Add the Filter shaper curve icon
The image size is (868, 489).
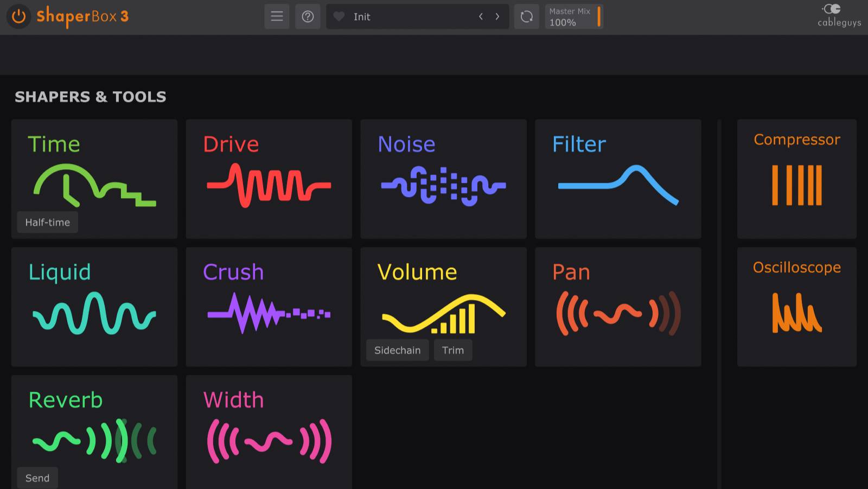618,185
